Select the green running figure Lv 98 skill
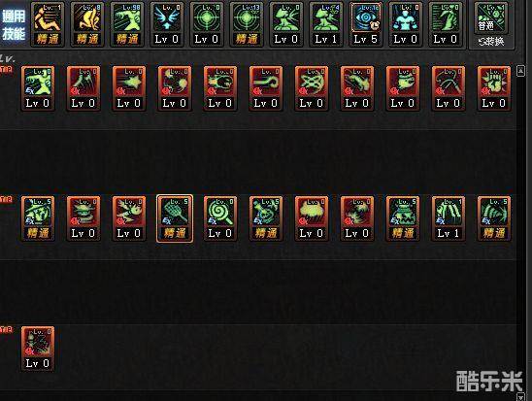 click(x=127, y=24)
